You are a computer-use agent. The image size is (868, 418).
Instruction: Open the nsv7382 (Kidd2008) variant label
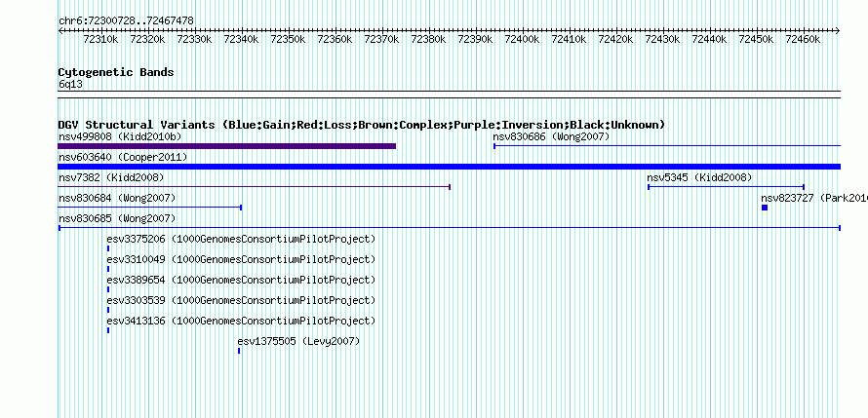coord(111,177)
